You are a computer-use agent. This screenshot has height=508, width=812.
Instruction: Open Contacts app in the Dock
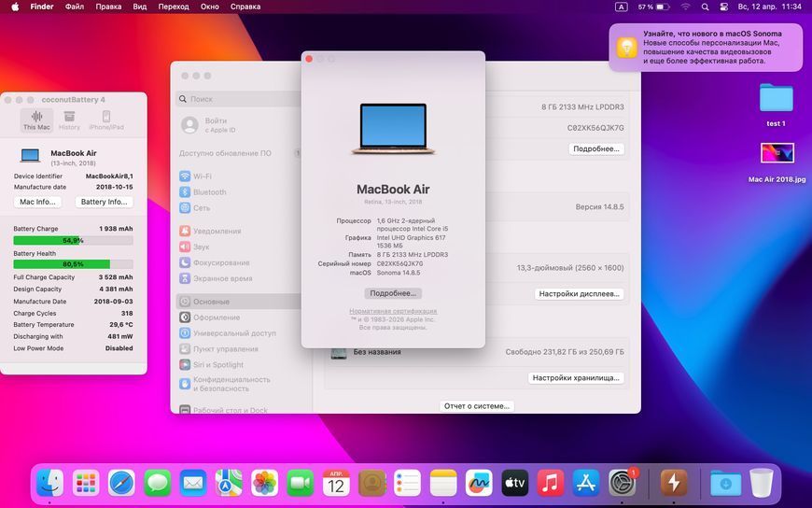[371, 483]
